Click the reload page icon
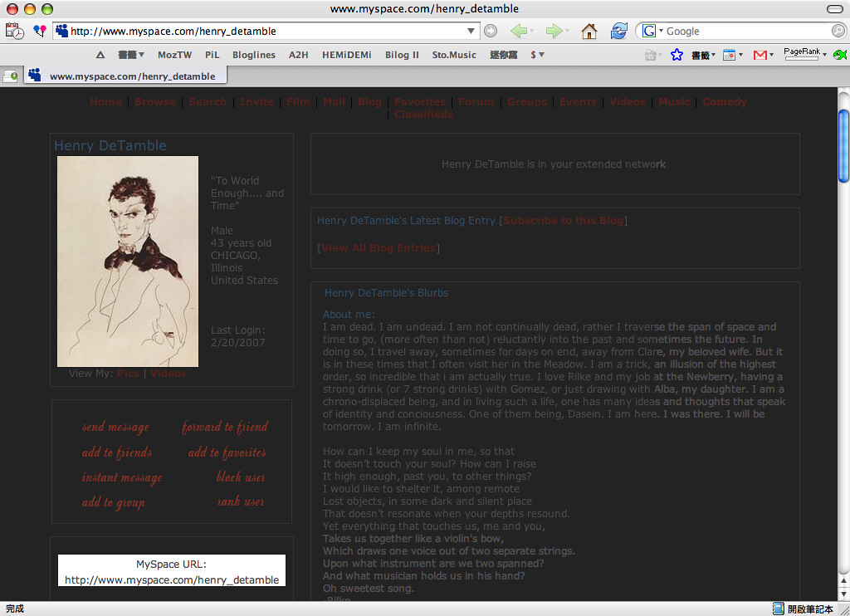850x616 pixels. click(x=618, y=32)
